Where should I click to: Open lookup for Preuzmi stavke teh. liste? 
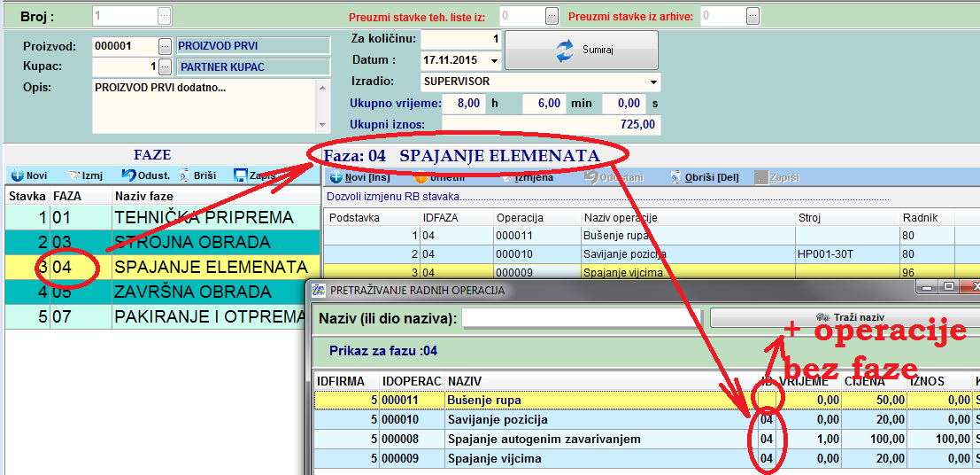pos(552,16)
